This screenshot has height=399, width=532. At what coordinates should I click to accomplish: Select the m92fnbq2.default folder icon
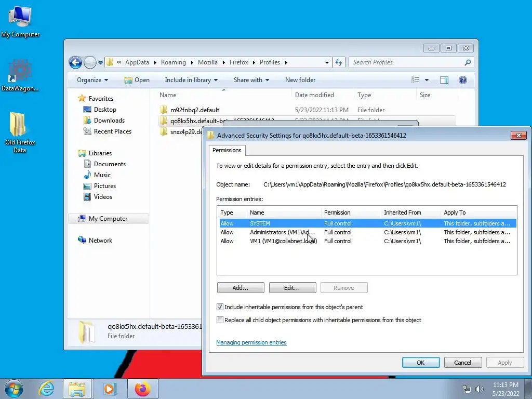164,110
